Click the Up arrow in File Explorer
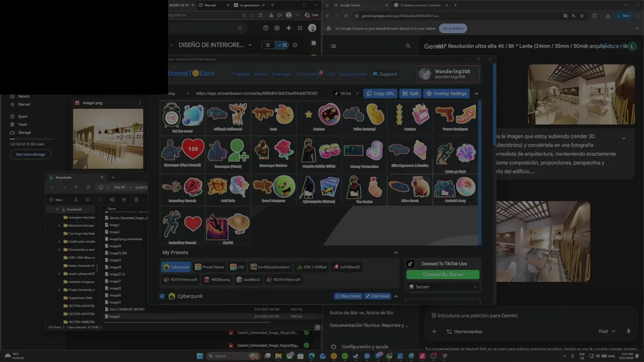The height and width of the screenshot is (362, 644). tap(76, 187)
